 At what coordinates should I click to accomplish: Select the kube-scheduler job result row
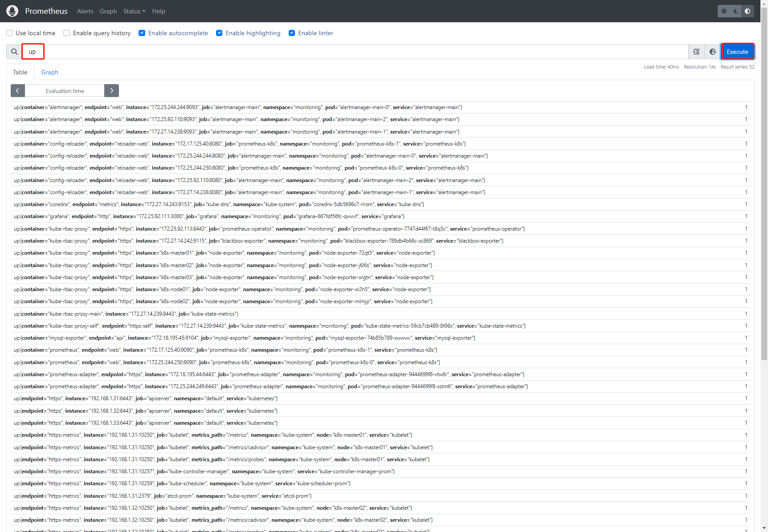click(x=380, y=483)
